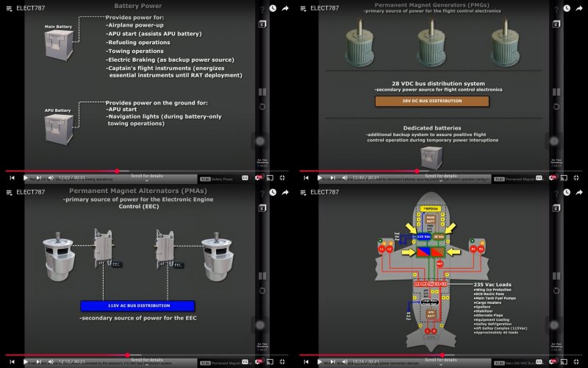588x368 pixels.
Task: Open quality settings in top-right PMG player
Action: 552,178
